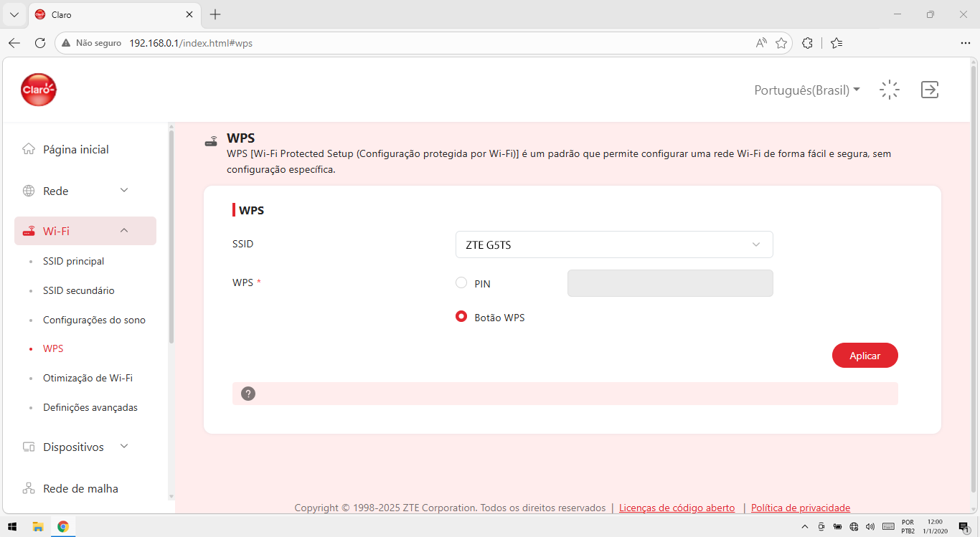Click the 'Não seguro' warning icon

point(67,43)
